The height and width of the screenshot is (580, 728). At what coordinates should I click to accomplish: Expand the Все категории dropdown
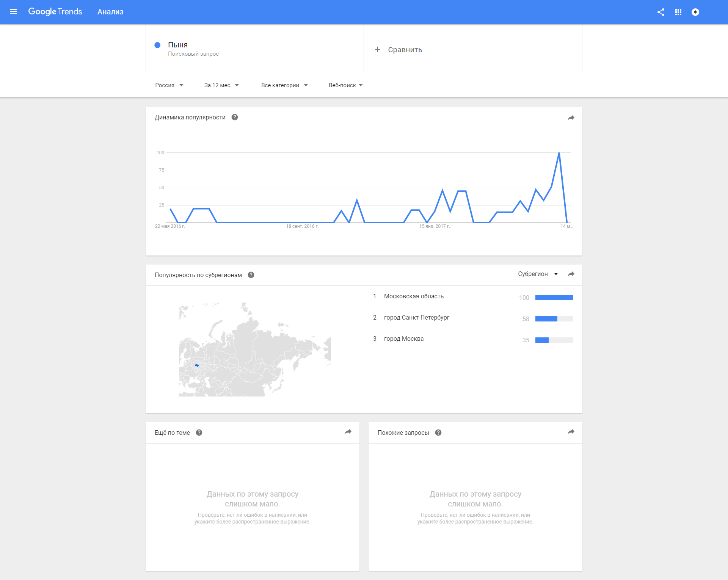tap(284, 85)
